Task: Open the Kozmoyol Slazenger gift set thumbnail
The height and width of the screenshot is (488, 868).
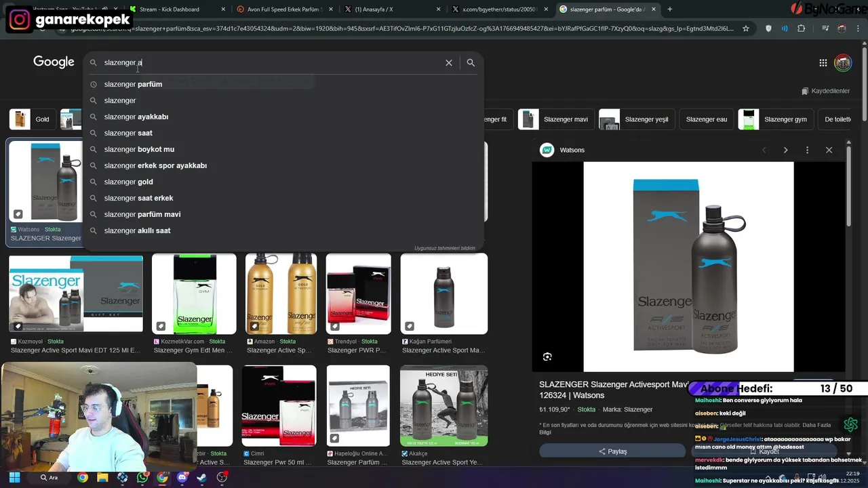Action: click(76, 293)
